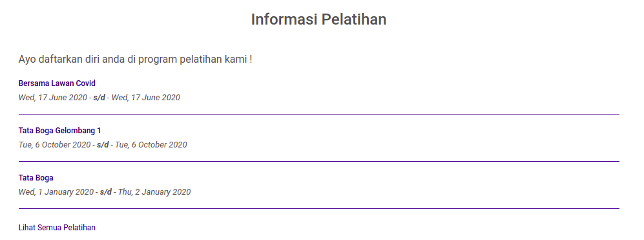The height and width of the screenshot is (240, 644).
Task: Open the Tata Boga Gelombang 1 training
Action: (x=59, y=131)
